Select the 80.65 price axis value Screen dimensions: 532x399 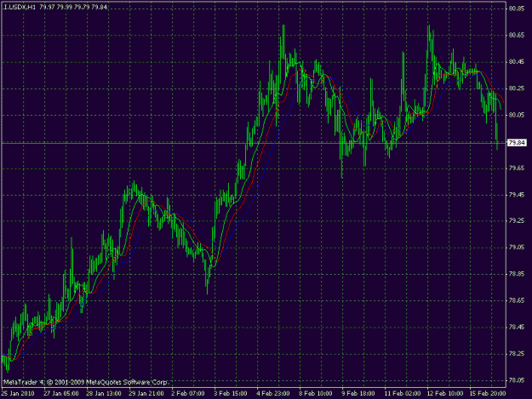517,35
